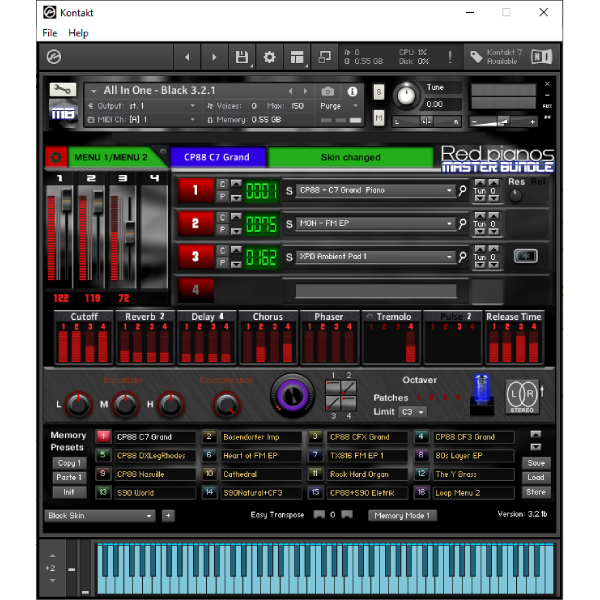
Task: Show instrument info with the i icon
Action: coord(352,91)
